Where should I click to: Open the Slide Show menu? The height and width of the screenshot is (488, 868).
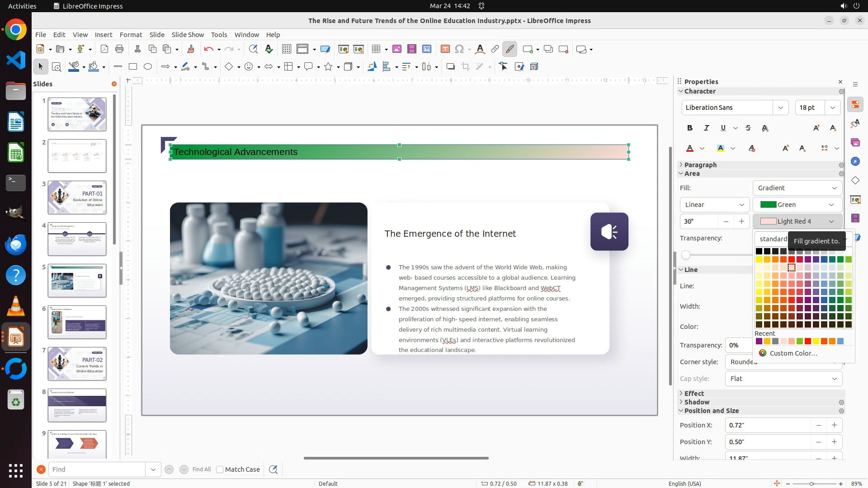188,35
